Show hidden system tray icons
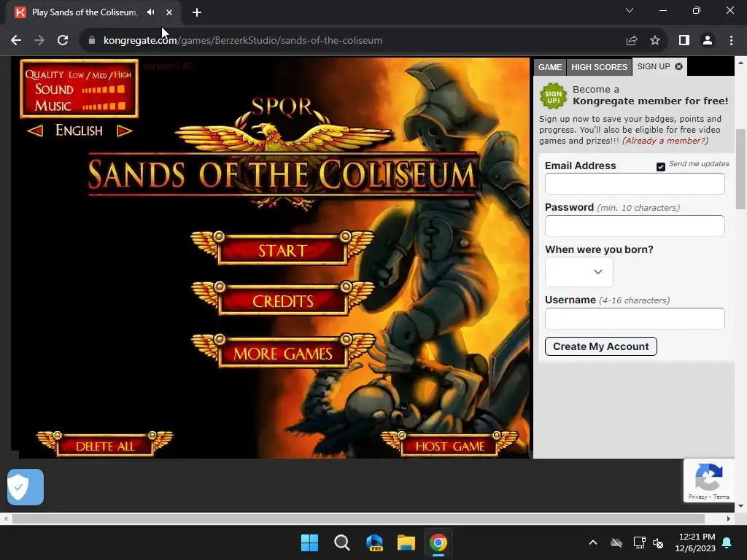 [593, 542]
